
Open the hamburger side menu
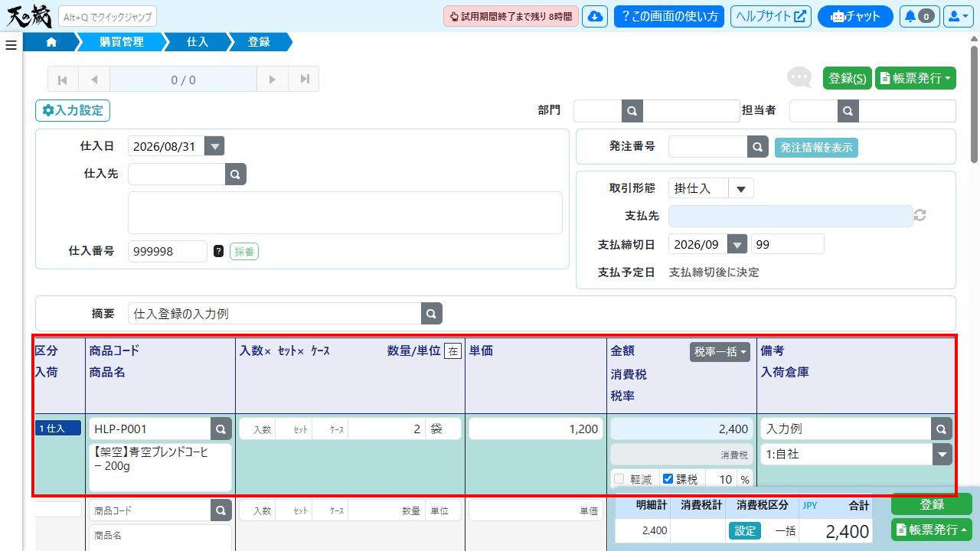point(11,45)
